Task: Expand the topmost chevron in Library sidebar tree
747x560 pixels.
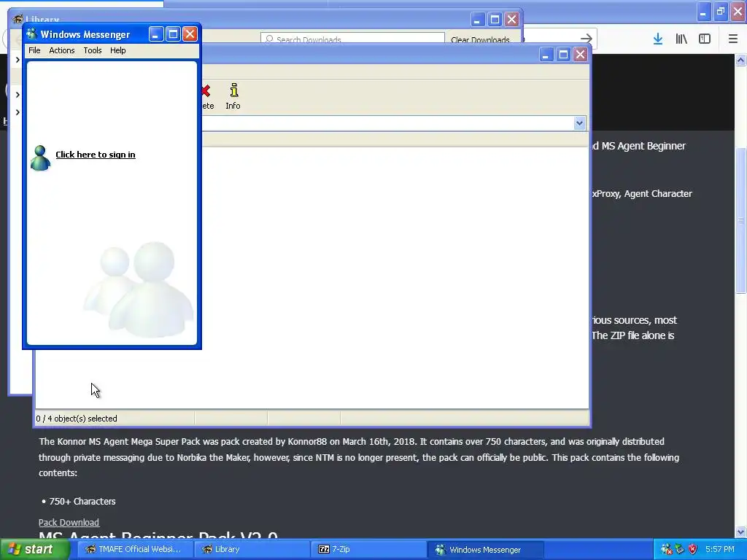Action: 18,60
